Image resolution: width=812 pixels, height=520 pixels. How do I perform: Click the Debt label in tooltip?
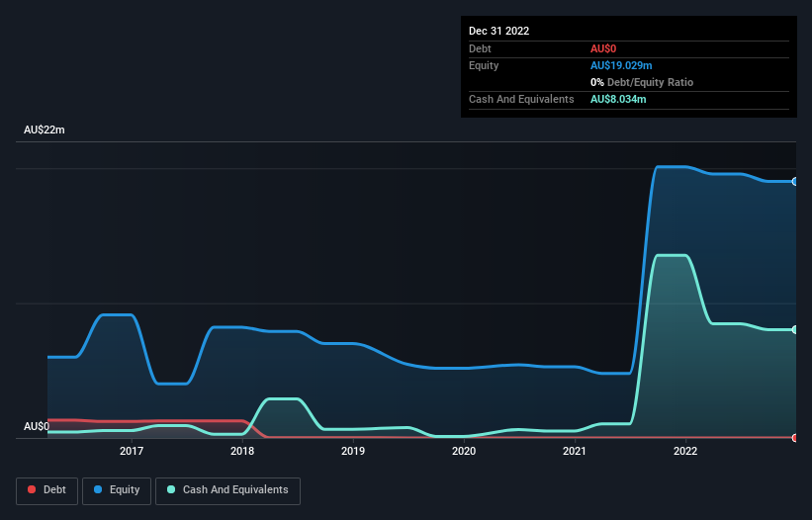point(480,48)
